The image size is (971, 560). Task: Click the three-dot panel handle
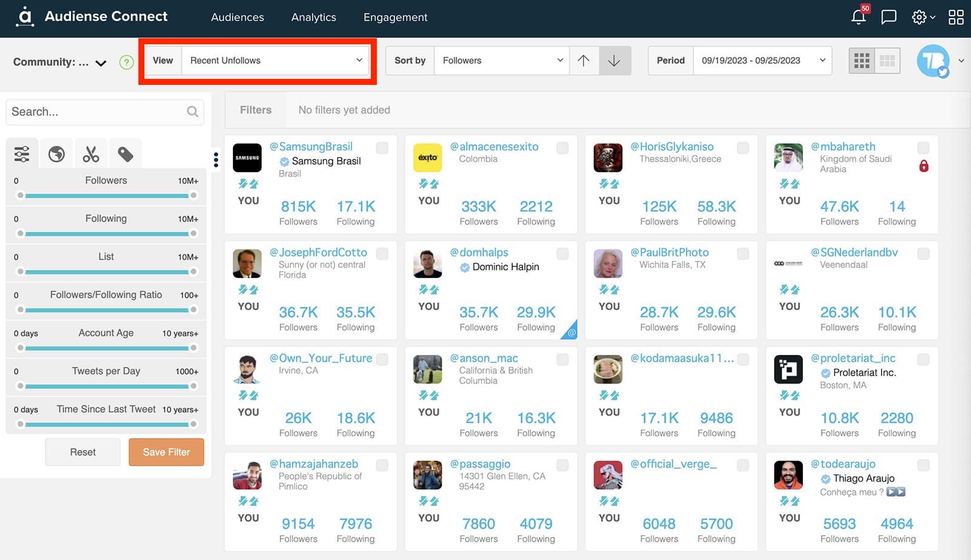tap(216, 159)
